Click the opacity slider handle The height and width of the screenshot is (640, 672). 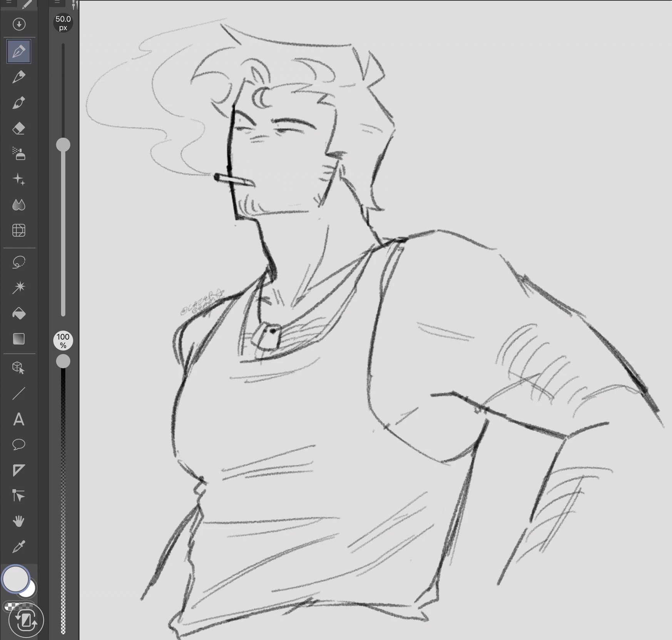(x=63, y=361)
